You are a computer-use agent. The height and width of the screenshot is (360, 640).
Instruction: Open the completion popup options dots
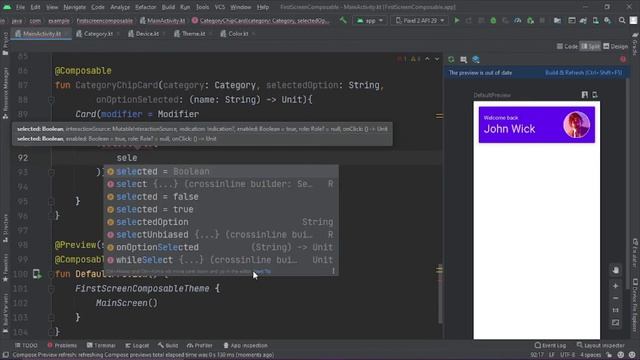(x=333, y=271)
